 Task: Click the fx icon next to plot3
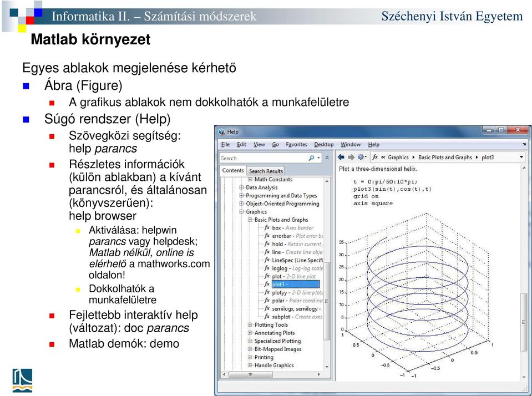pos(267,285)
